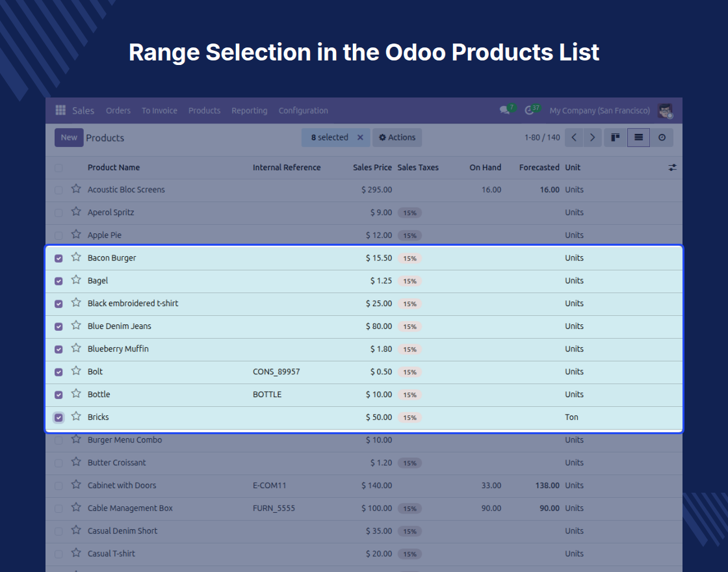
Task: Sort by On Hand column header
Action: pyautogui.click(x=485, y=168)
